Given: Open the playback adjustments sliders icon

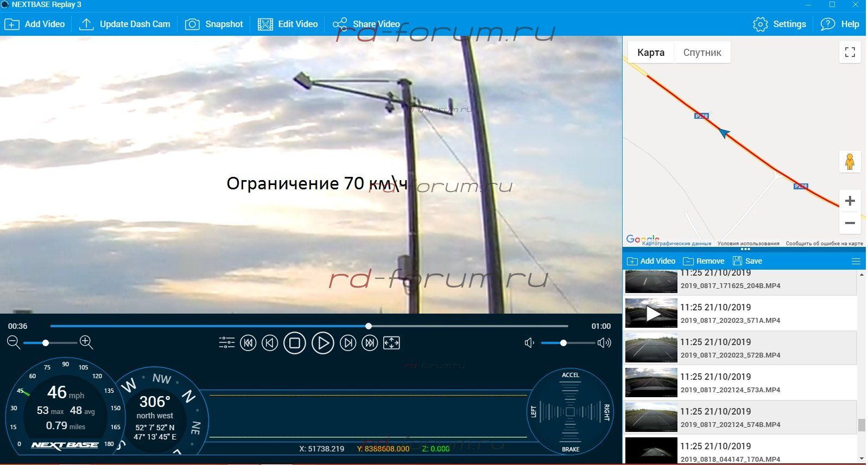Looking at the screenshot, I should (226, 343).
